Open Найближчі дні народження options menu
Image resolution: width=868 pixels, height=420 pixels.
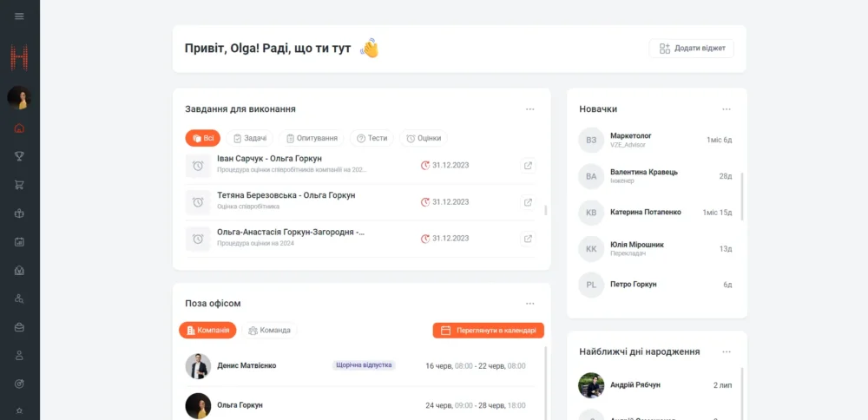point(727,351)
